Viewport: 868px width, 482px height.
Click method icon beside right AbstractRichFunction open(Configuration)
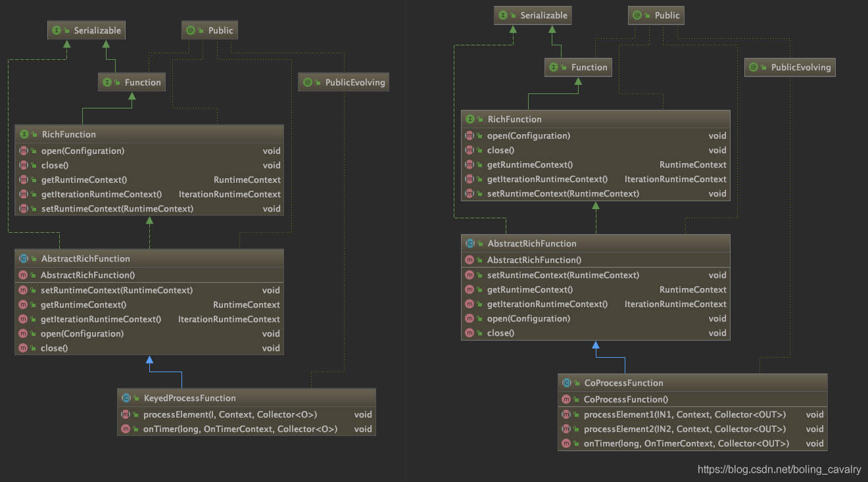[x=470, y=318]
